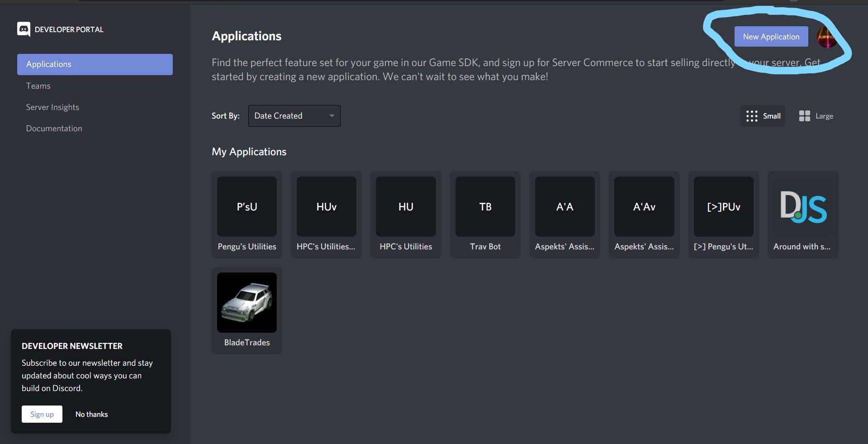Click the Small grid view icon
Image resolution: width=868 pixels, height=444 pixels.
coord(752,116)
